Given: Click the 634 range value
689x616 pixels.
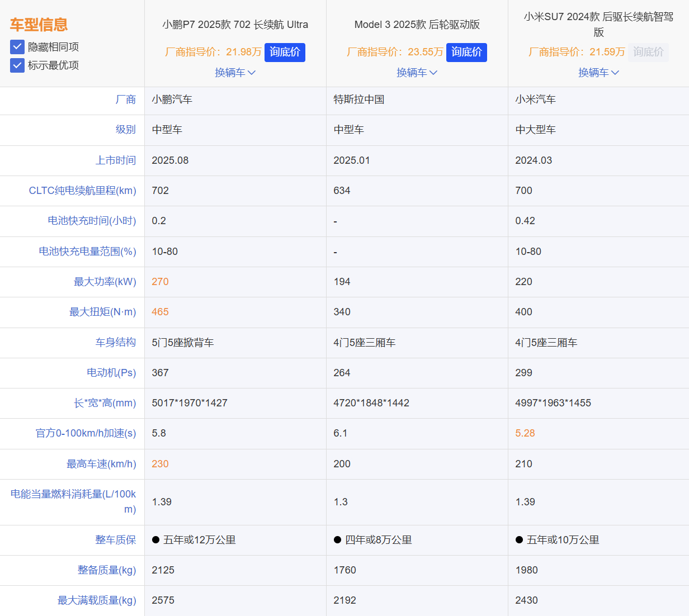Looking at the screenshot, I should pyautogui.click(x=342, y=191).
